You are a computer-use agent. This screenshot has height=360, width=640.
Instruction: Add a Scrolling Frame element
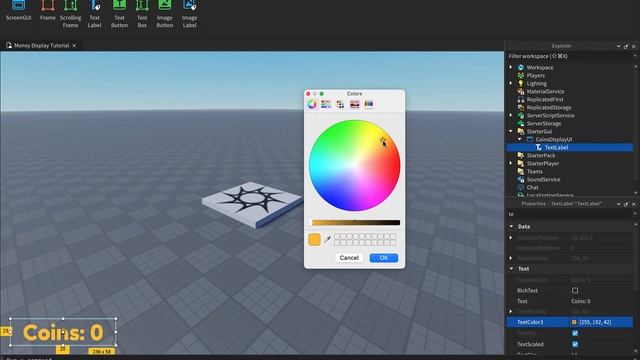(70, 14)
